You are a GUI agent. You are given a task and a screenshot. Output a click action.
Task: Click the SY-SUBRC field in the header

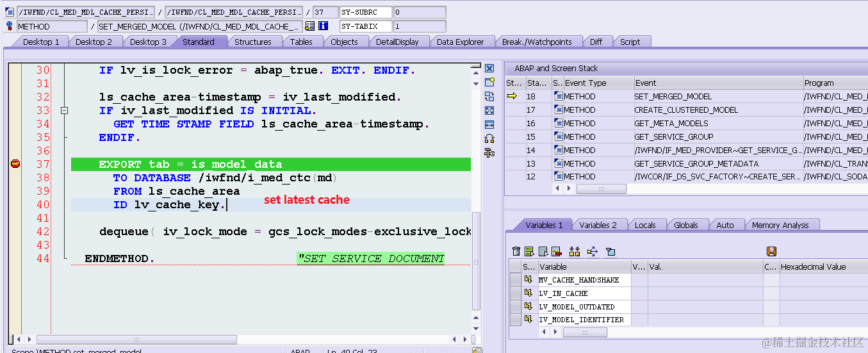point(365,12)
